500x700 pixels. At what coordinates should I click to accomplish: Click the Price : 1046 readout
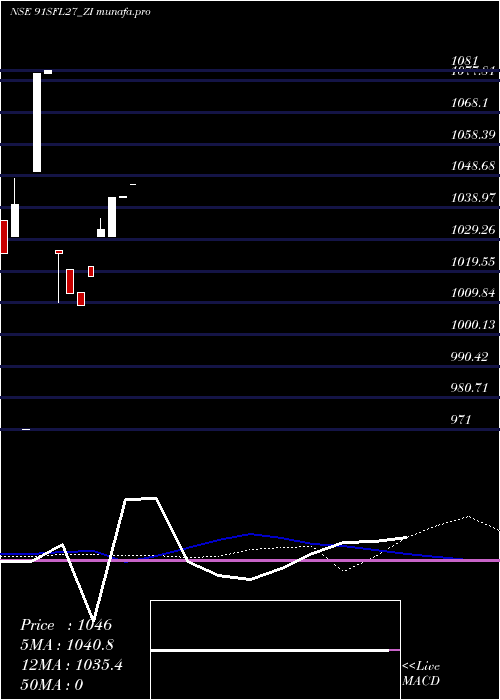[x=66, y=625]
